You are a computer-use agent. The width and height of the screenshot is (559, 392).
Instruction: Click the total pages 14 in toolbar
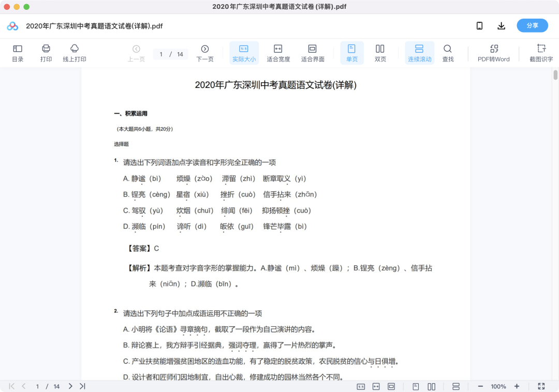click(x=180, y=54)
